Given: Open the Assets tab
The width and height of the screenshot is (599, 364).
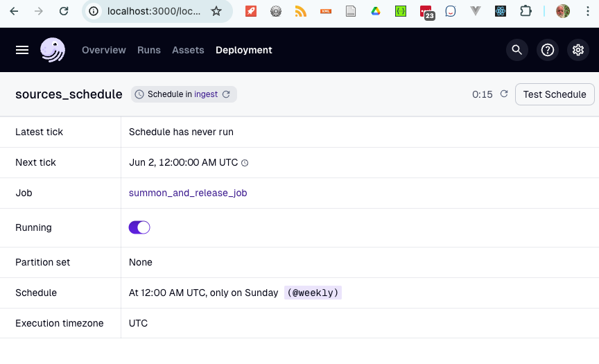Looking at the screenshot, I should (188, 50).
